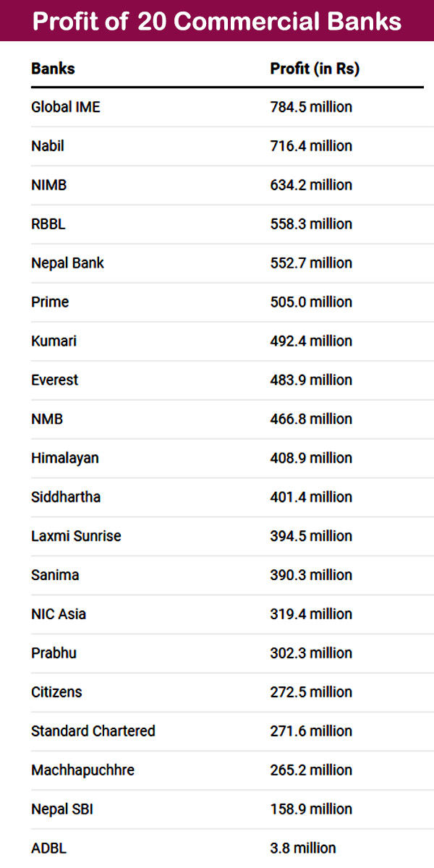Click Nabil's 716.4 million profit value
Image resolution: width=434 pixels, height=868 pixels.
311,146
